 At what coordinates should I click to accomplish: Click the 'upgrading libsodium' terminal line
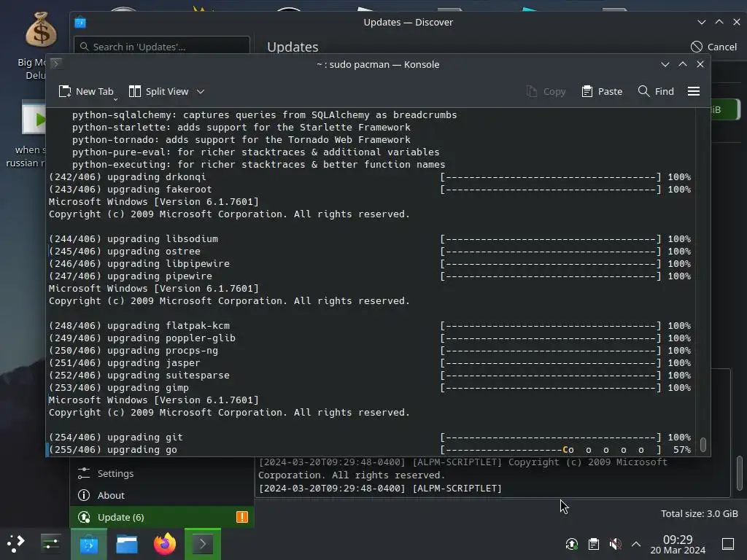tap(133, 238)
